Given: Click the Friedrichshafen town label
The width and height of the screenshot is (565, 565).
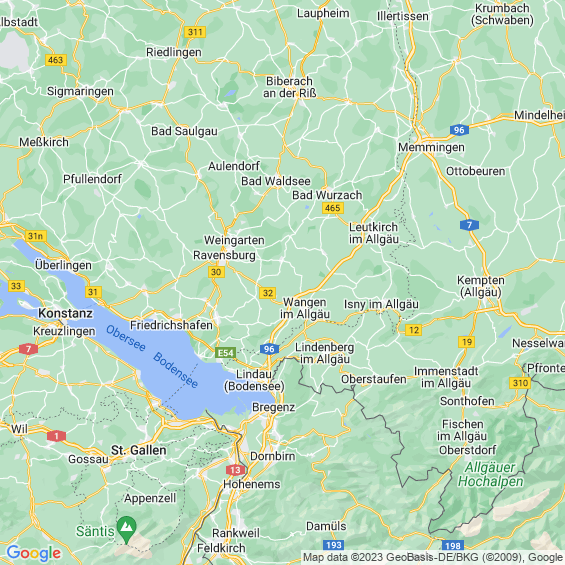Looking at the screenshot, I should coord(171,325).
